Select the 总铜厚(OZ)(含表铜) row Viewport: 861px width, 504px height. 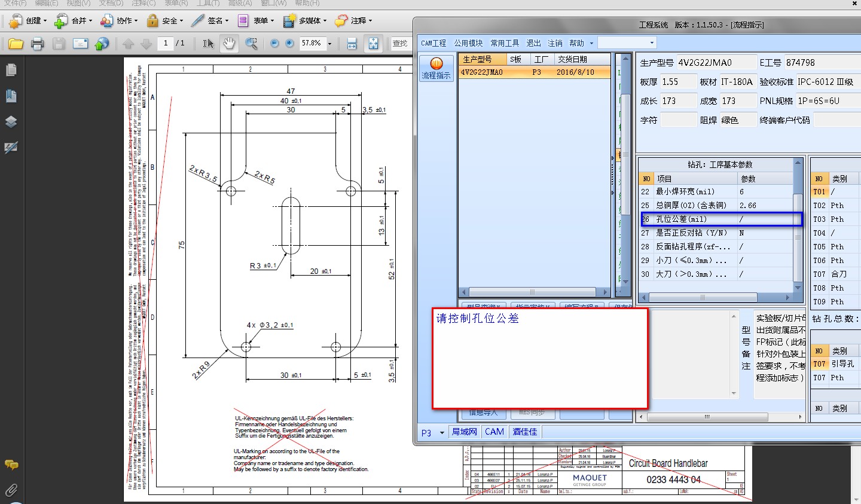pos(716,206)
